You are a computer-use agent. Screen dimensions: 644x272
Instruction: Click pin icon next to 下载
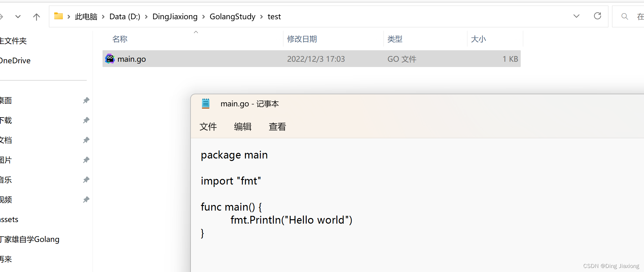click(x=86, y=120)
